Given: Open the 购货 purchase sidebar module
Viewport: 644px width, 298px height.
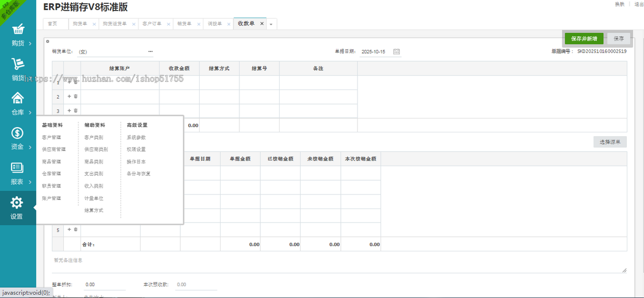Looking at the screenshot, I should tap(18, 35).
